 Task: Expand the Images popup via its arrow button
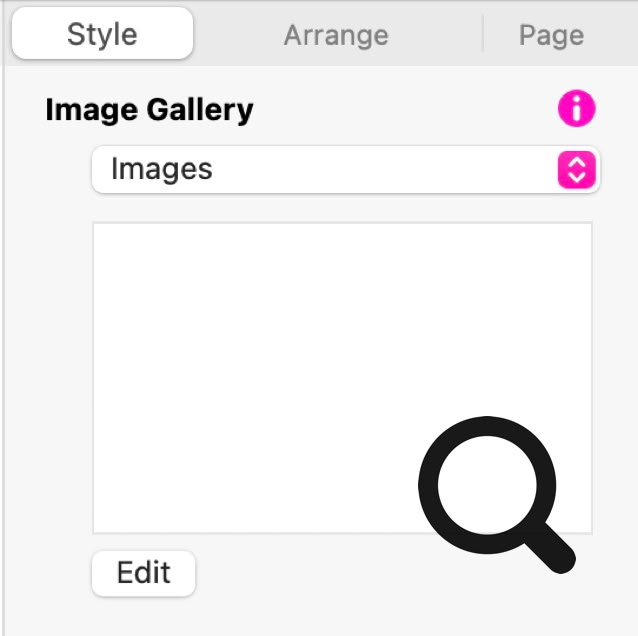coord(577,170)
